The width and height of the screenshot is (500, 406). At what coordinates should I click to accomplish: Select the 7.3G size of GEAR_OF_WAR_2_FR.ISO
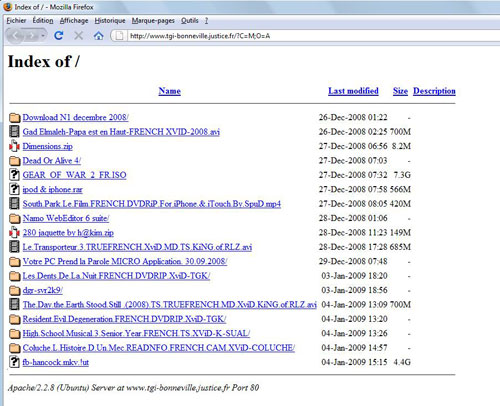tap(402, 175)
